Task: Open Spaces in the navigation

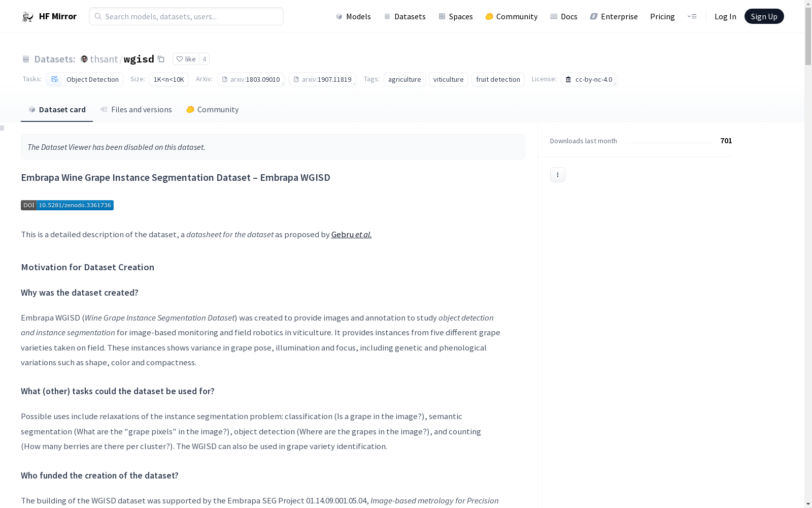Action: tap(456, 16)
